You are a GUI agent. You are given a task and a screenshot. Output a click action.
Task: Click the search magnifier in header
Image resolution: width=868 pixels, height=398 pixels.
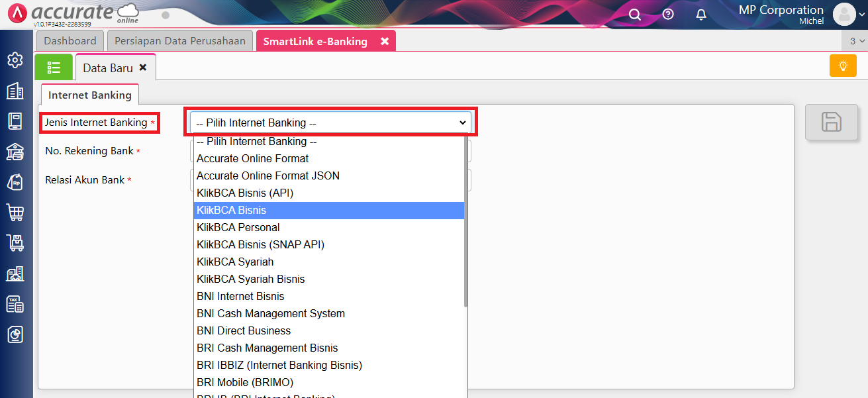[x=634, y=15]
